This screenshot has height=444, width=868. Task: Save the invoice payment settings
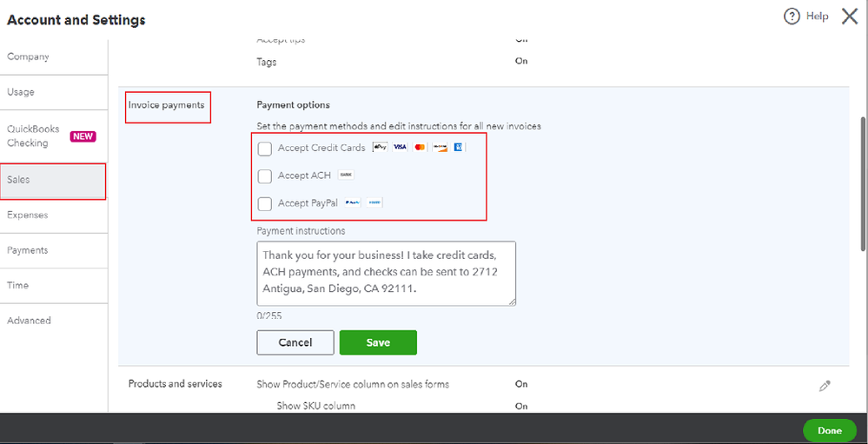click(378, 342)
